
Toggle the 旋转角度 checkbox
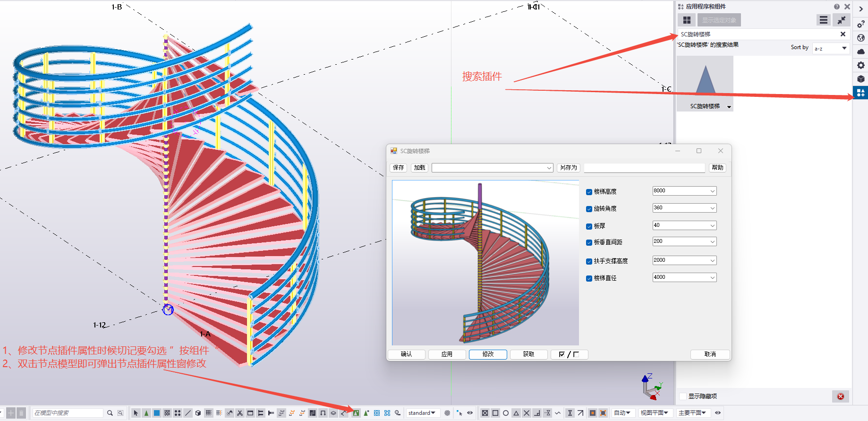pyautogui.click(x=589, y=209)
